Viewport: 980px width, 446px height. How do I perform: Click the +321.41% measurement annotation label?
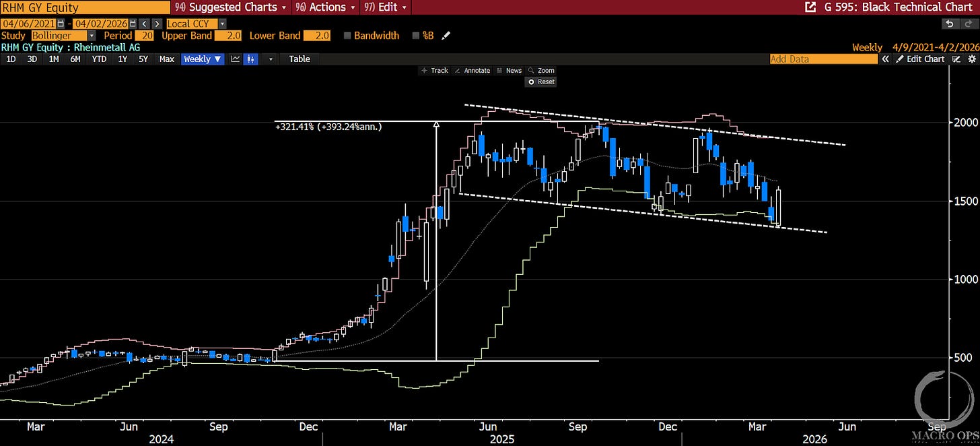(x=328, y=126)
